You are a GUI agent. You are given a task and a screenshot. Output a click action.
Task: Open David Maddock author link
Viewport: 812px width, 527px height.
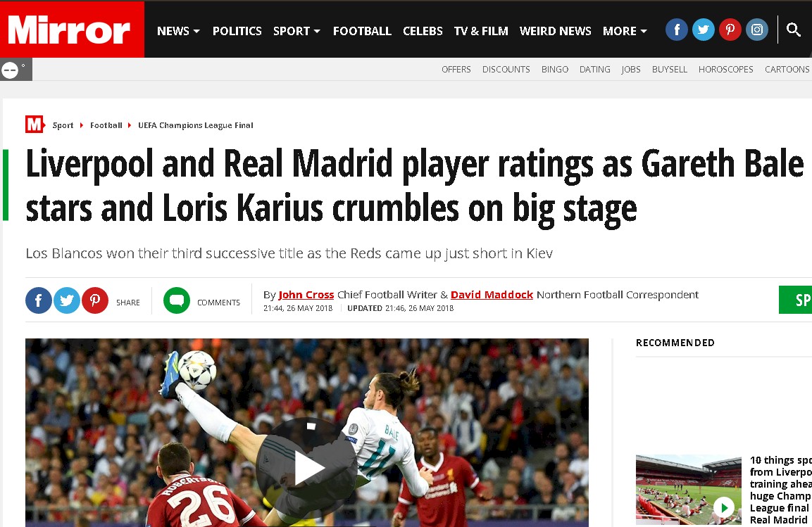click(492, 295)
